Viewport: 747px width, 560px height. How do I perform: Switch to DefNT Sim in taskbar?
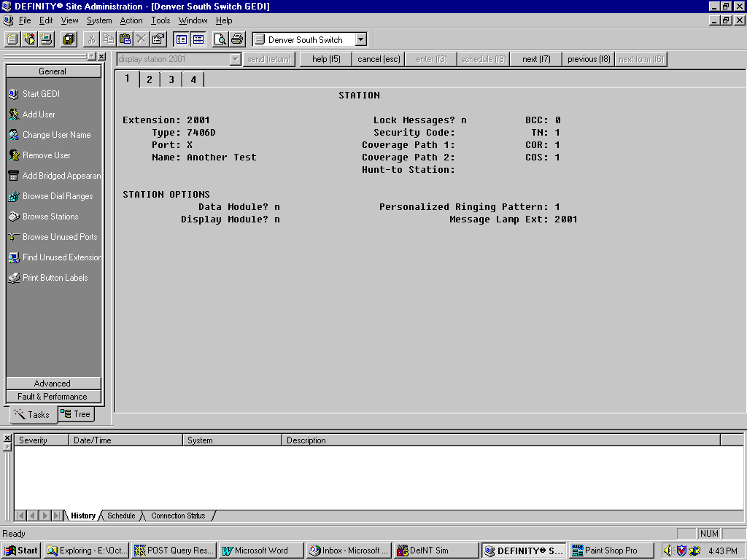point(437,551)
